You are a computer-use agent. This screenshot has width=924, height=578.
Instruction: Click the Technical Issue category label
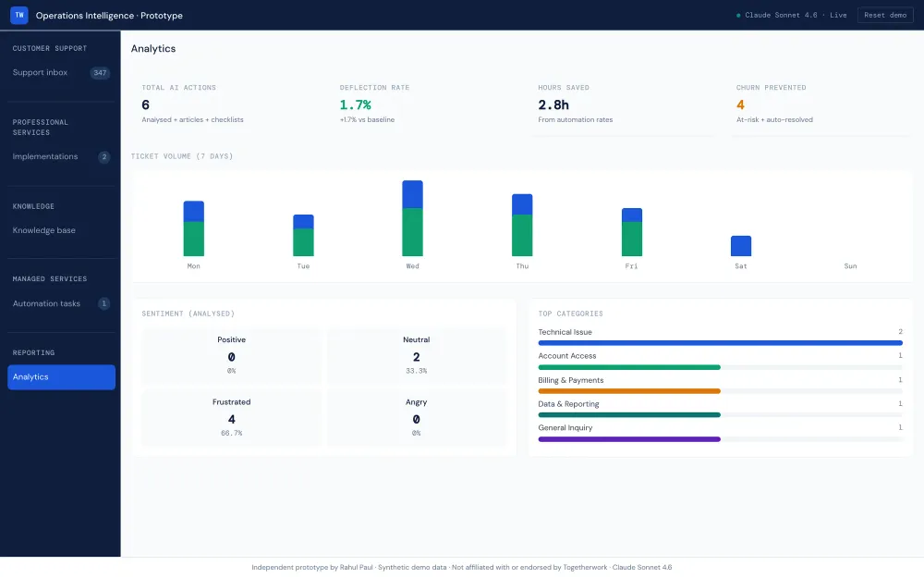[565, 333]
